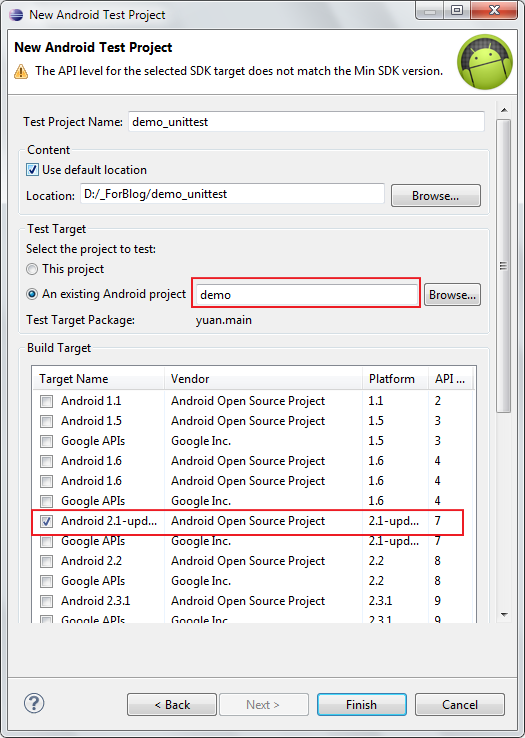Click API value 7 in Android 2.1-upd... row
525x738 pixels.
[x=438, y=521]
